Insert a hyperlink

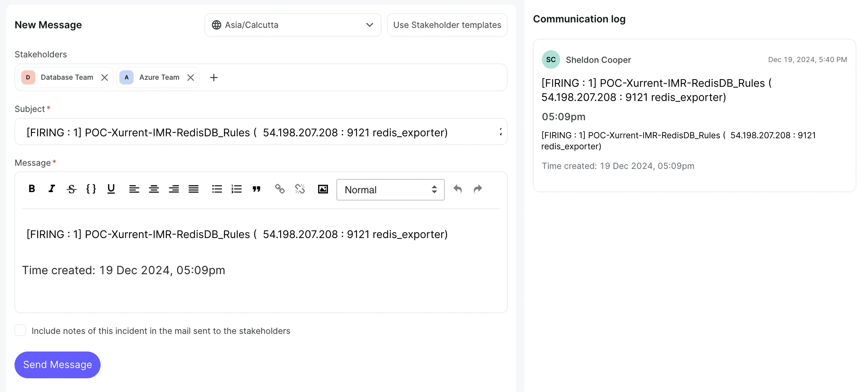click(x=280, y=189)
